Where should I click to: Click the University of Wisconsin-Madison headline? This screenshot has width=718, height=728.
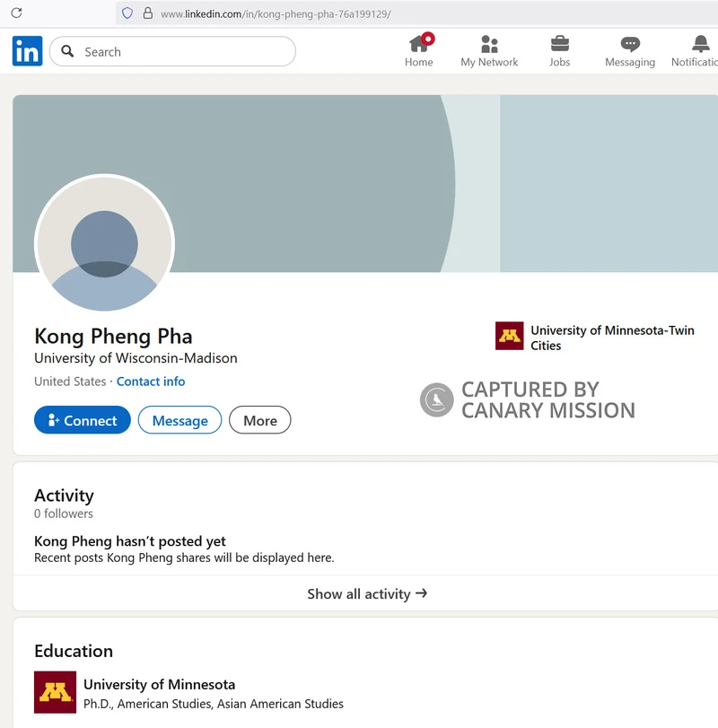tap(136, 358)
